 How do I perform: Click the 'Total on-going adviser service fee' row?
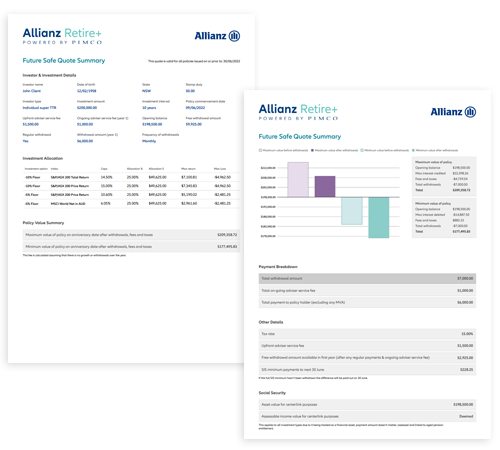point(367,290)
